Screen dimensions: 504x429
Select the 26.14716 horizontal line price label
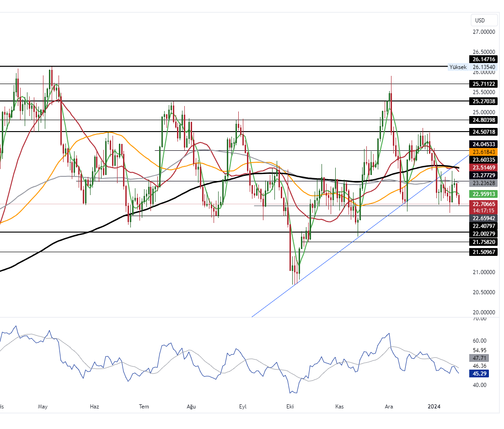click(x=484, y=59)
